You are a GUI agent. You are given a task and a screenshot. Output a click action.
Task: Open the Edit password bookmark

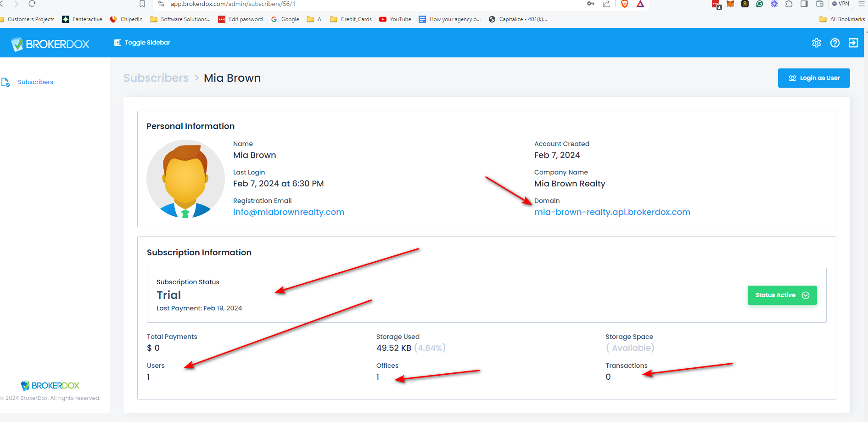tap(241, 19)
